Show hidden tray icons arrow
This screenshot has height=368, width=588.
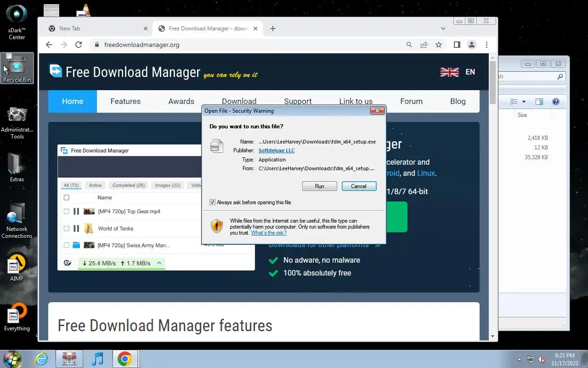click(519, 359)
